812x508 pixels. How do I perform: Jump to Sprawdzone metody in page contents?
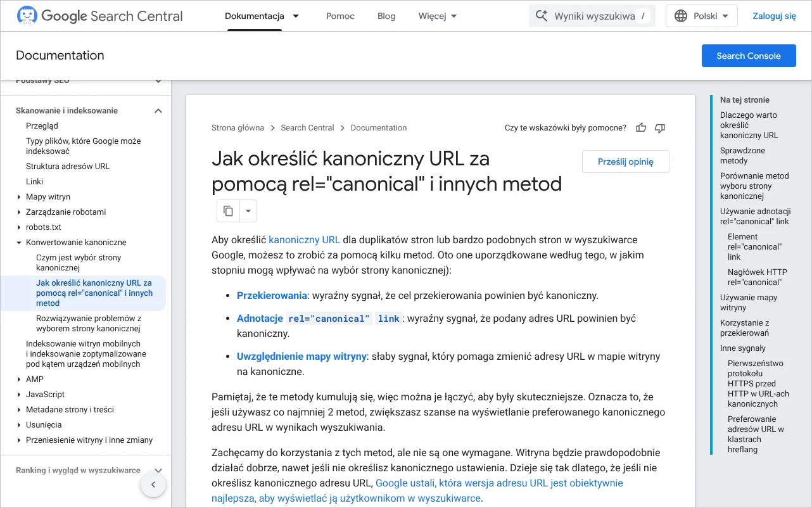tap(742, 156)
